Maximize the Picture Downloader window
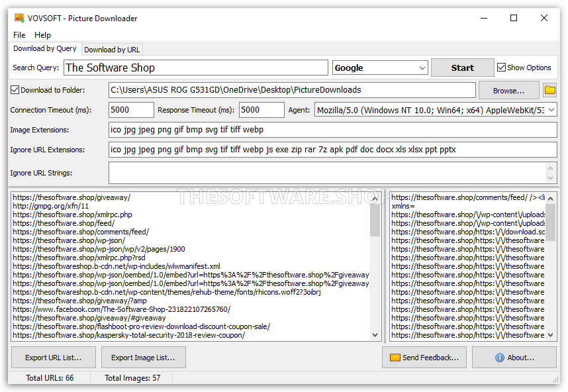Viewport: 568px width, 392px height. coord(514,18)
